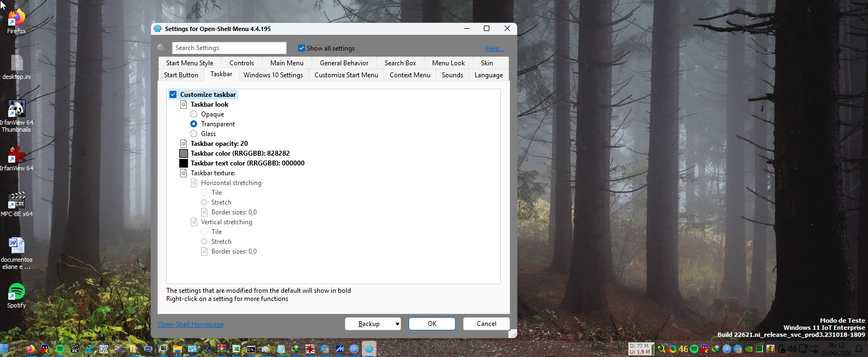
Task: Switch to the Start Menu Style tab
Action: [190, 63]
